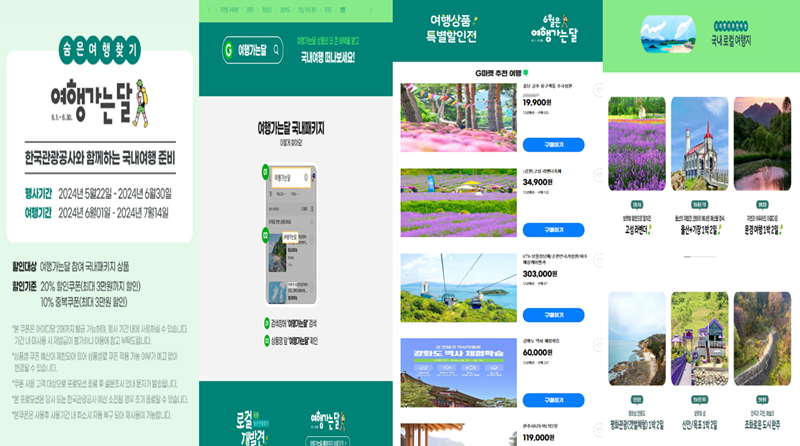
Task: Click the phone search guide illustration
Action: coord(291,234)
